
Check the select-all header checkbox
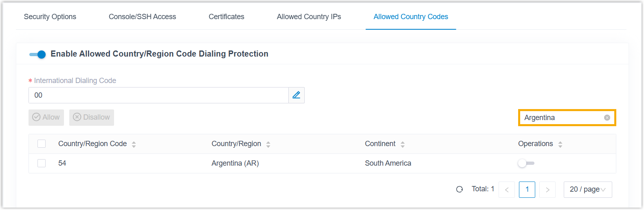[x=42, y=144]
